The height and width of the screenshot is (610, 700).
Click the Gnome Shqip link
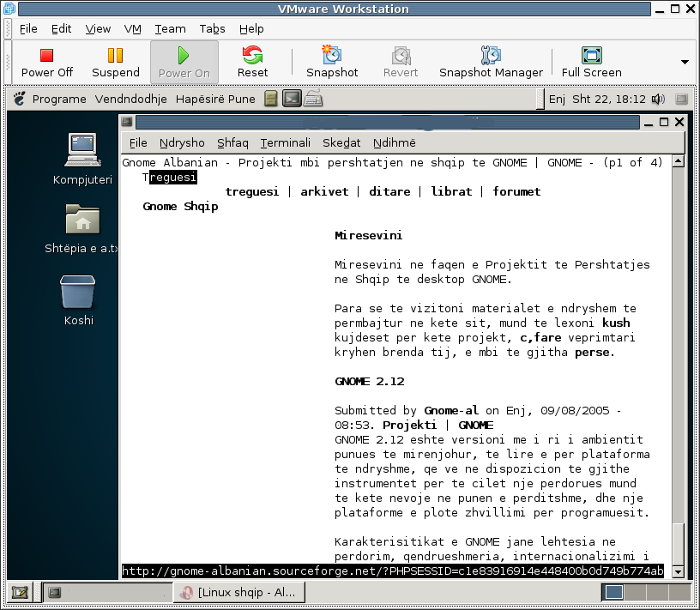coord(180,206)
